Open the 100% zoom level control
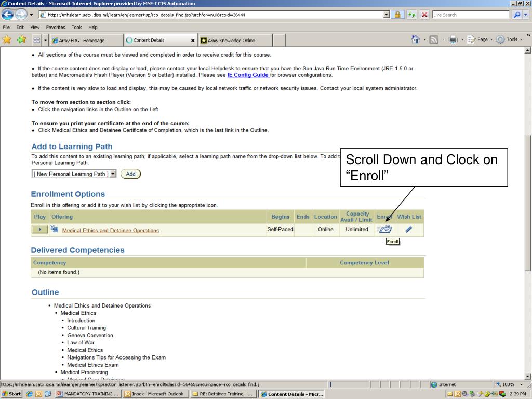Viewport: 532px width, 399px height. point(511,384)
